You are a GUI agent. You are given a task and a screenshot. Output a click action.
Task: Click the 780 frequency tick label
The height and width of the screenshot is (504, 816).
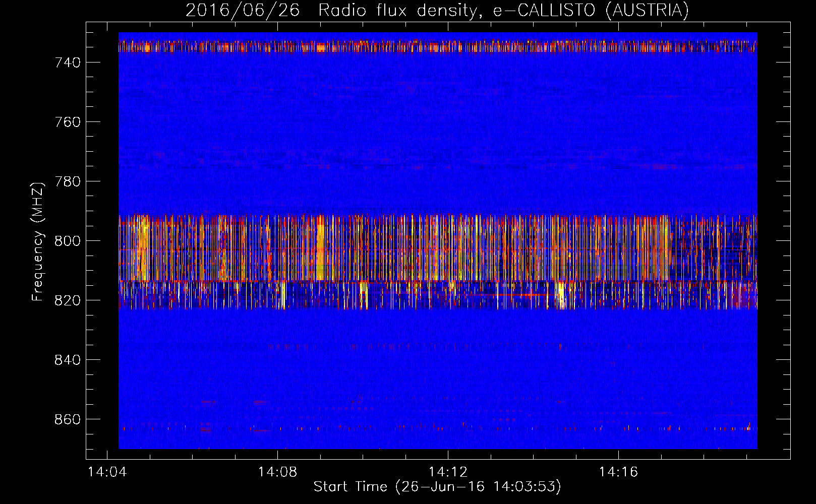click(x=68, y=181)
